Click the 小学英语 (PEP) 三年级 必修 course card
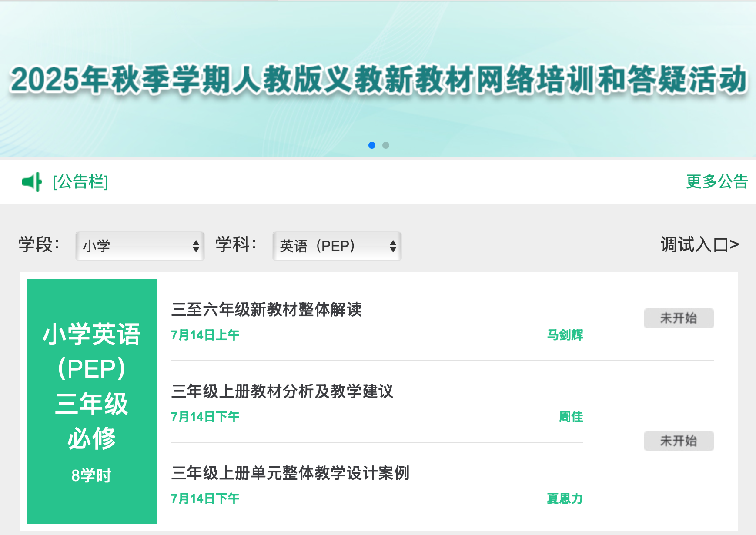The height and width of the screenshot is (535, 756). tap(92, 401)
